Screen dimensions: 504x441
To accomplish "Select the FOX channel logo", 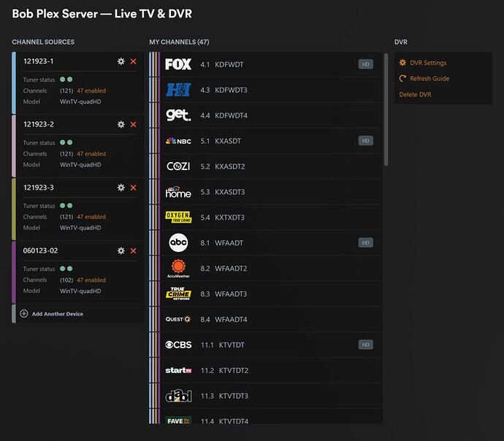I will pyautogui.click(x=178, y=64).
